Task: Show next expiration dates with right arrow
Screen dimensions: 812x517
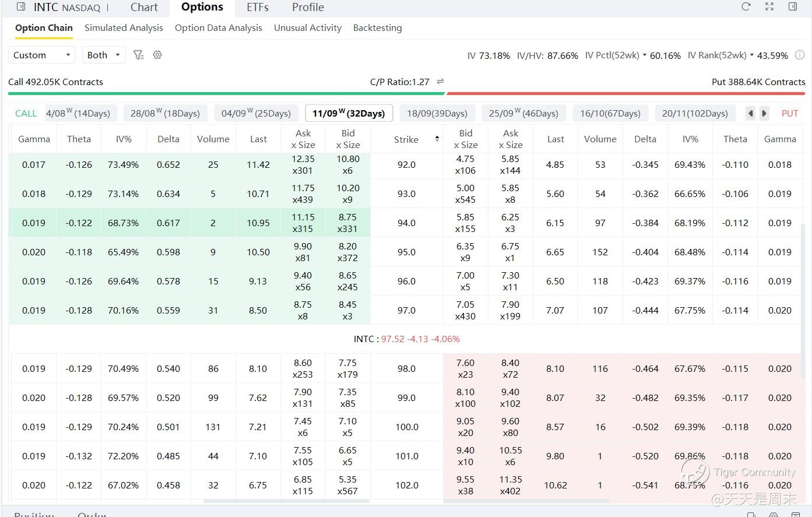Action: [x=764, y=113]
